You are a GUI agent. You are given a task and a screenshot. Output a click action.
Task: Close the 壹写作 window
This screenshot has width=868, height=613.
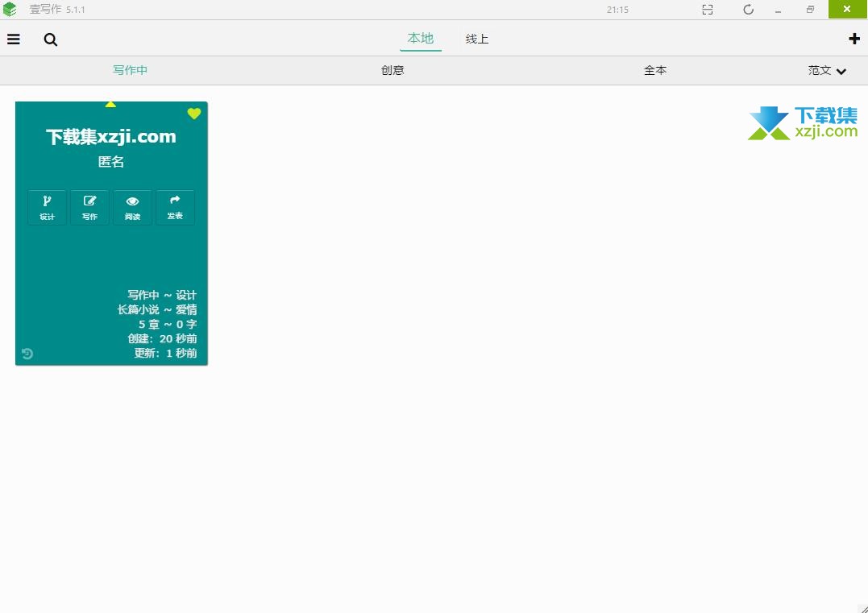(847, 10)
